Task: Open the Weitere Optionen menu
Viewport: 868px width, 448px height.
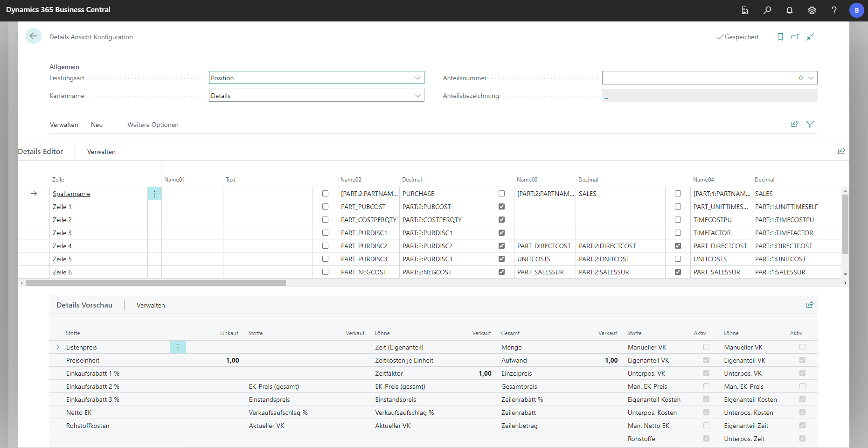Action: click(x=153, y=125)
